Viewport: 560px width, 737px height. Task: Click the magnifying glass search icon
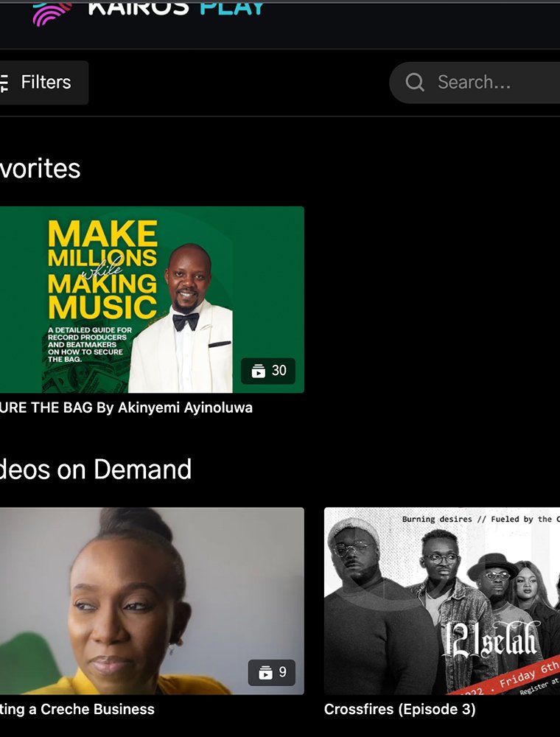click(415, 83)
